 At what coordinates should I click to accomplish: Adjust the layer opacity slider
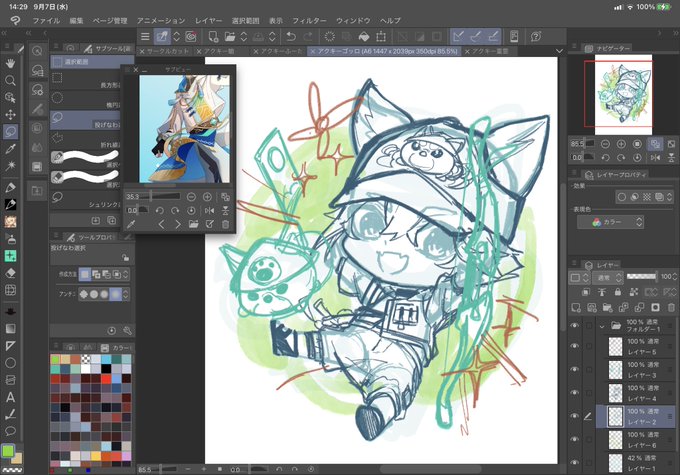[642, 276]
